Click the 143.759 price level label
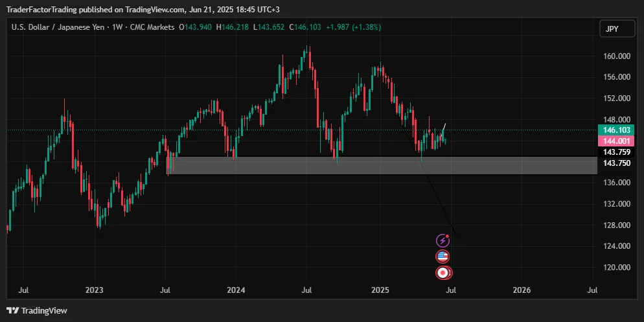The image size is (644, 322). (616, 152)
